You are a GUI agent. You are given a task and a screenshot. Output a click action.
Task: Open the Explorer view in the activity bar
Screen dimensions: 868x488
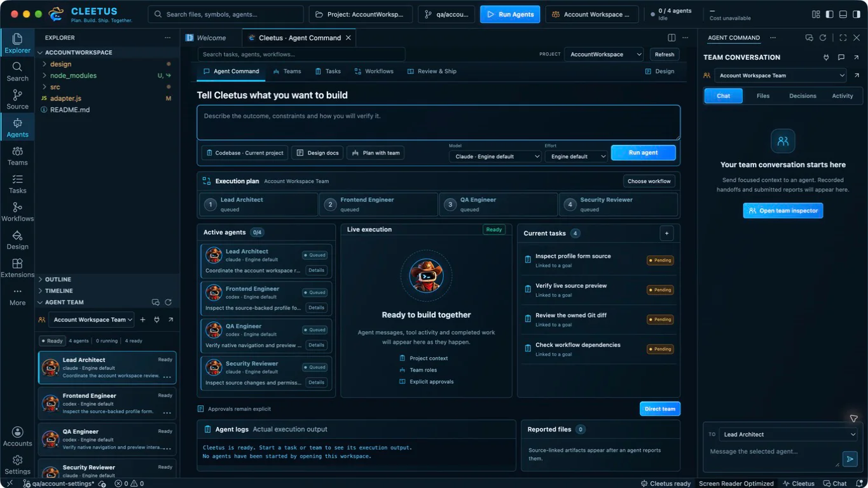[17, 43]
